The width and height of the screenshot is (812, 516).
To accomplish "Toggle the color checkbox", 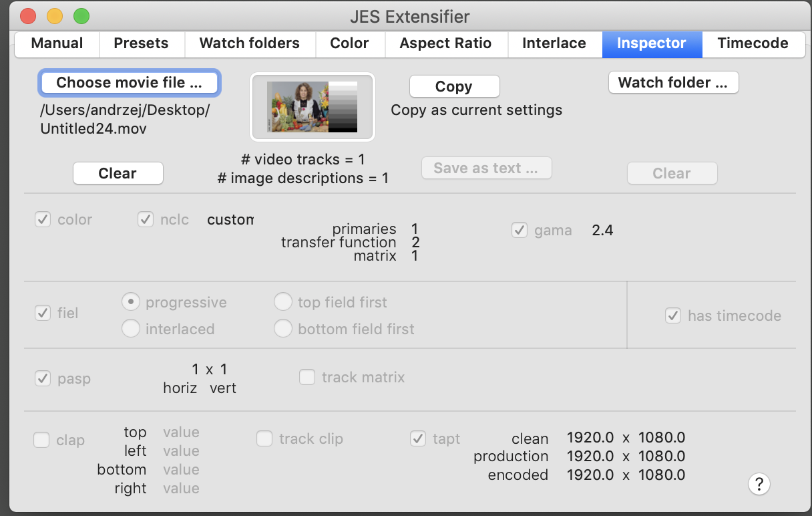I will (43, 220).
